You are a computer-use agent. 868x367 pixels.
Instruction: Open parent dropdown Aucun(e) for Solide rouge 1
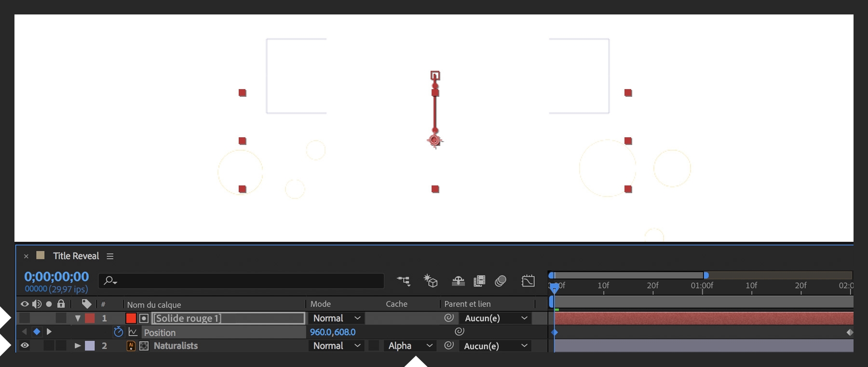[495, 318]
